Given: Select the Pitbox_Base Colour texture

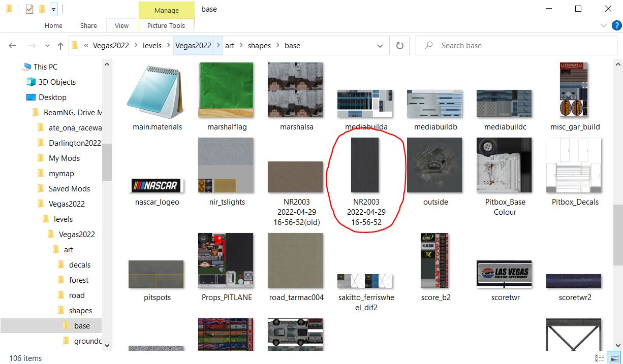Looking at the screenshot, I should (504, 178).
